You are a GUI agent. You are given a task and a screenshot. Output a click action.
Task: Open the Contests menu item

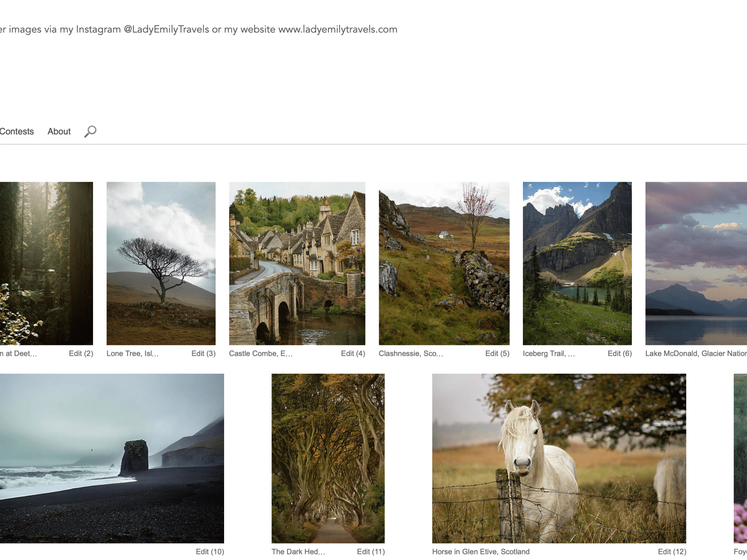click(16, 131)
